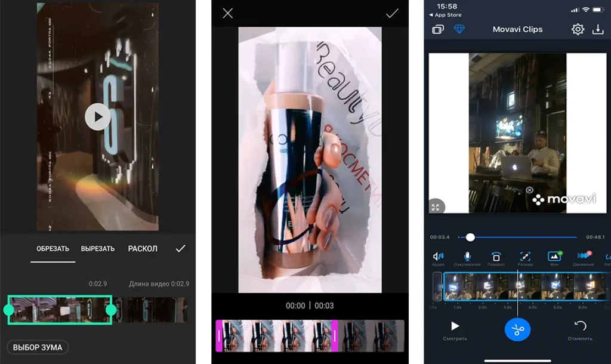Expand preview to fullscreen

436,207
